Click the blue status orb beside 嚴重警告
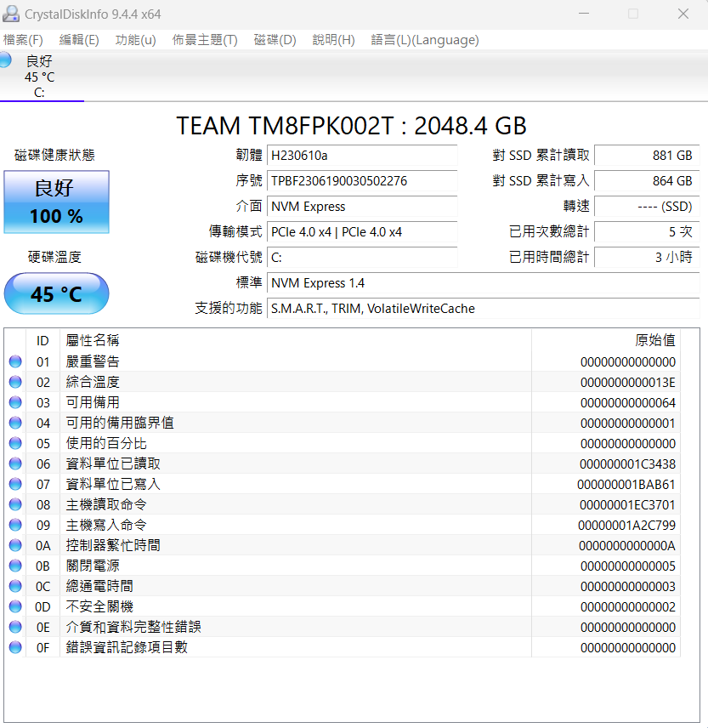The height and width of the screenshot is (728, 708). tap(15, 361)
